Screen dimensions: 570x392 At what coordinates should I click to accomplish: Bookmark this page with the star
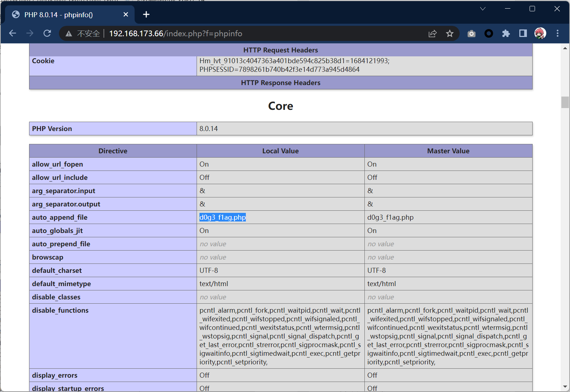pyautogui.click(x=450, y=33)
